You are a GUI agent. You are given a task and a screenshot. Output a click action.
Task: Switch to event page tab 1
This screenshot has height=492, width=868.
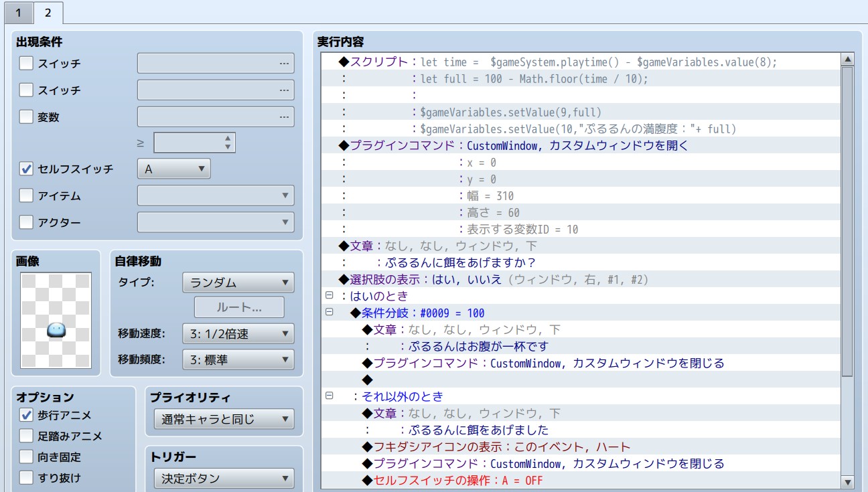coord(18,12)
